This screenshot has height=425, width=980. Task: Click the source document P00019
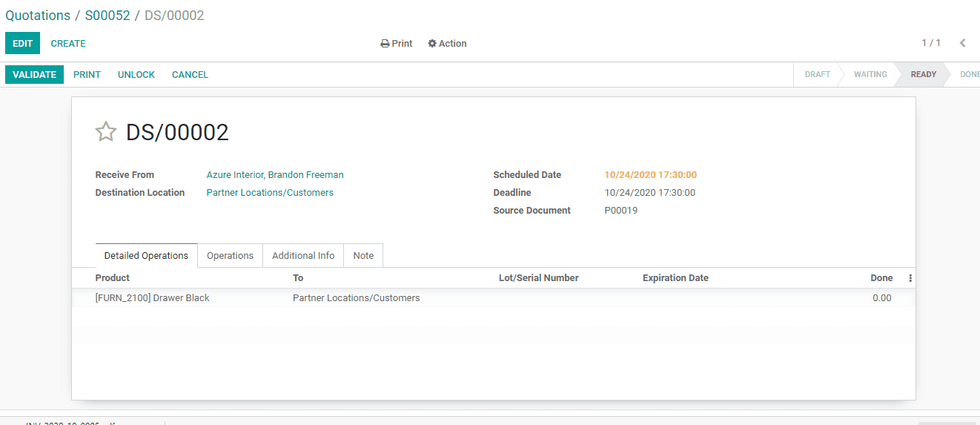pyautogui.click(x=620, y=211)
